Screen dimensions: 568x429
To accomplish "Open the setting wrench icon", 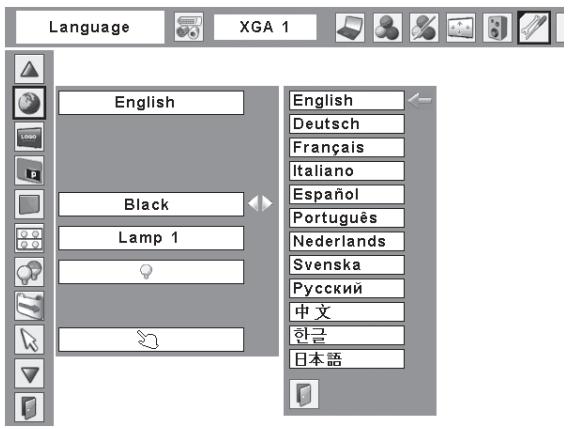I will click(x=534, y=28).
